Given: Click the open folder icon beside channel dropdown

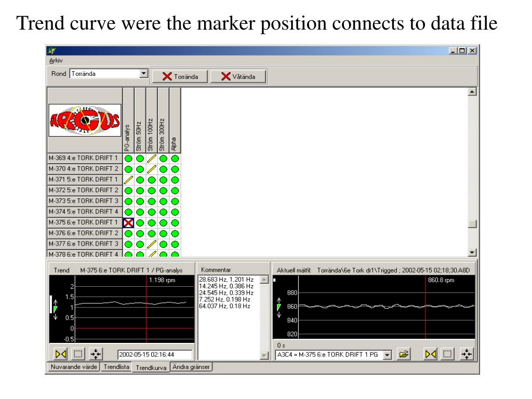Looking at the screenshot, I should click(x=404, y=354).
